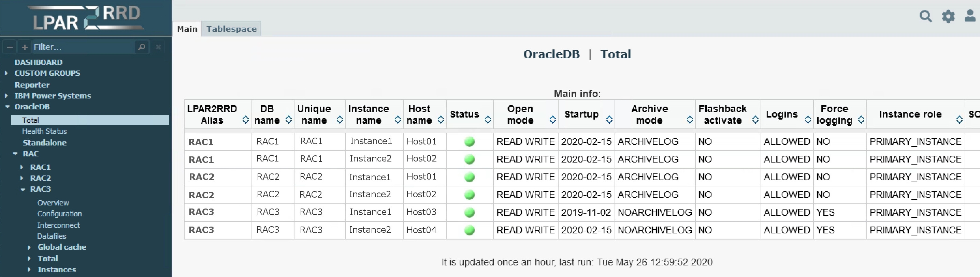Focus the Filter input field
The image size is (980, 277).
(83, 47)
